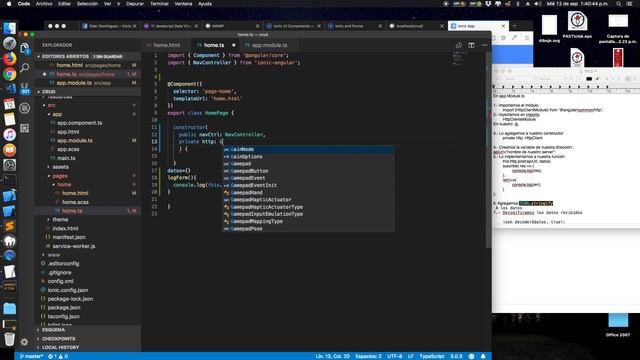The image size is (640, 360).
Task: Open the Search view in activity bar
Action: (x=24, y=67)
